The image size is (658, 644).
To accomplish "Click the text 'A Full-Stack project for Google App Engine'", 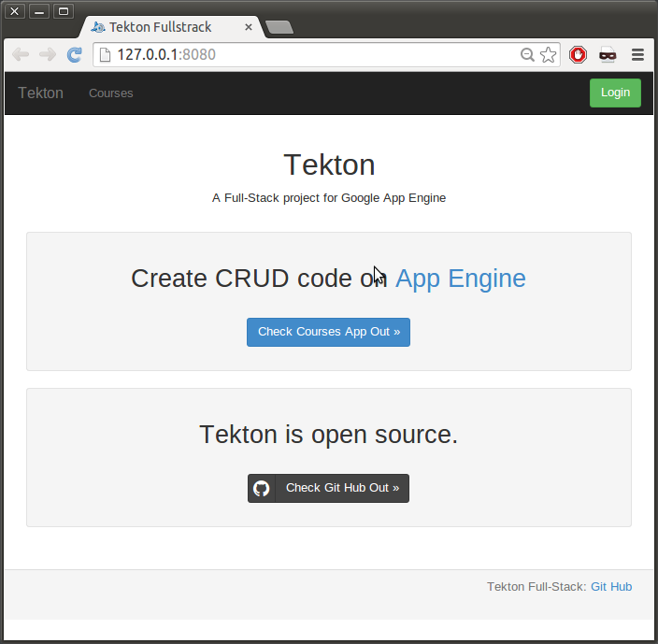I will pyautogui.click(x=329, y=198).
